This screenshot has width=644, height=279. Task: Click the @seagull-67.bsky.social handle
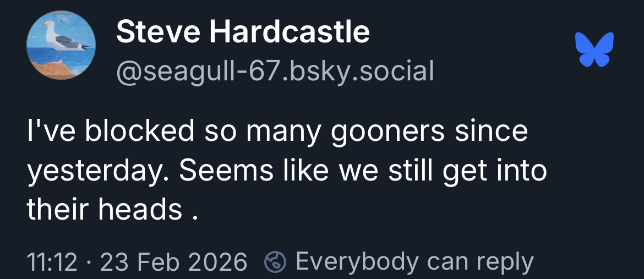275,70
